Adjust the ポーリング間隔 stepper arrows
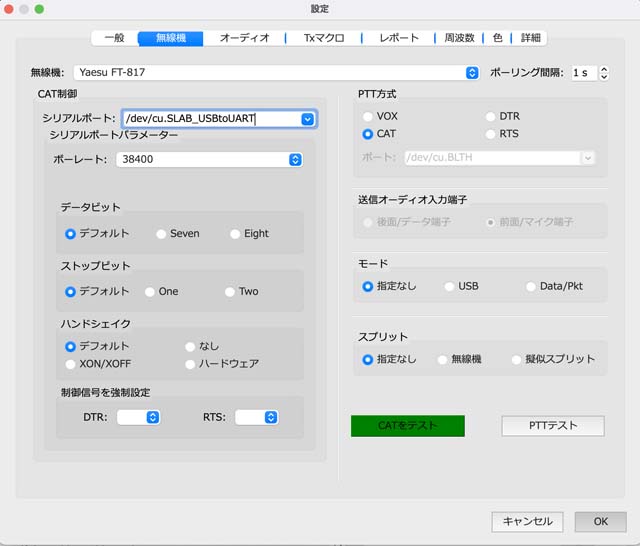The image size is (640, 546). (x=605, y=73)
